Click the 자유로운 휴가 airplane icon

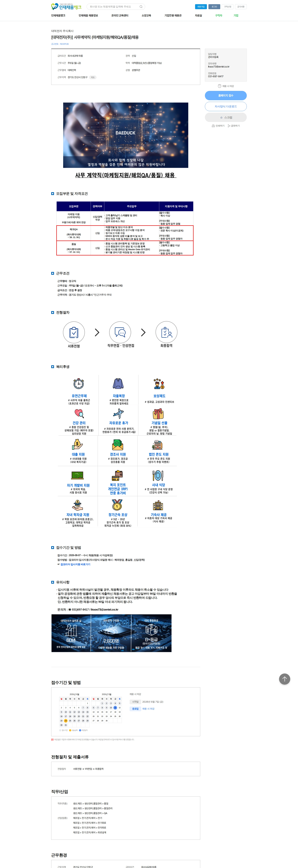click(x=119, y=413)
